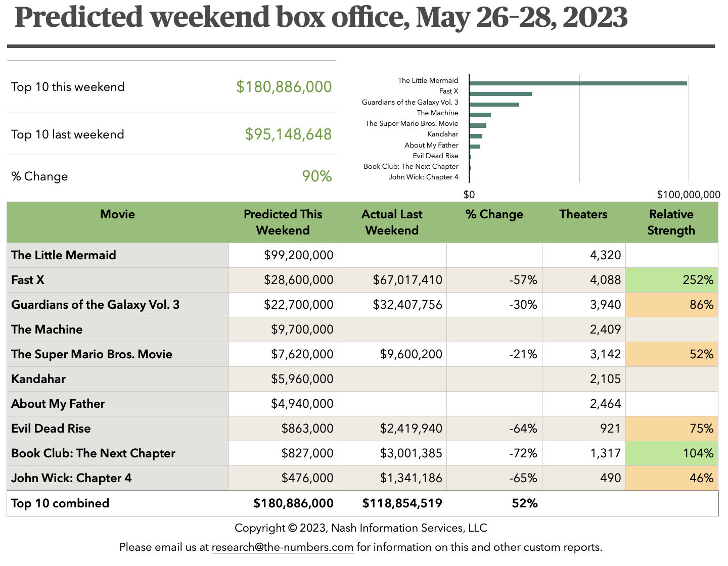Click the Predicted This Weekend column header
This screenshot has height=566, width=728.
tap(283, 222)
